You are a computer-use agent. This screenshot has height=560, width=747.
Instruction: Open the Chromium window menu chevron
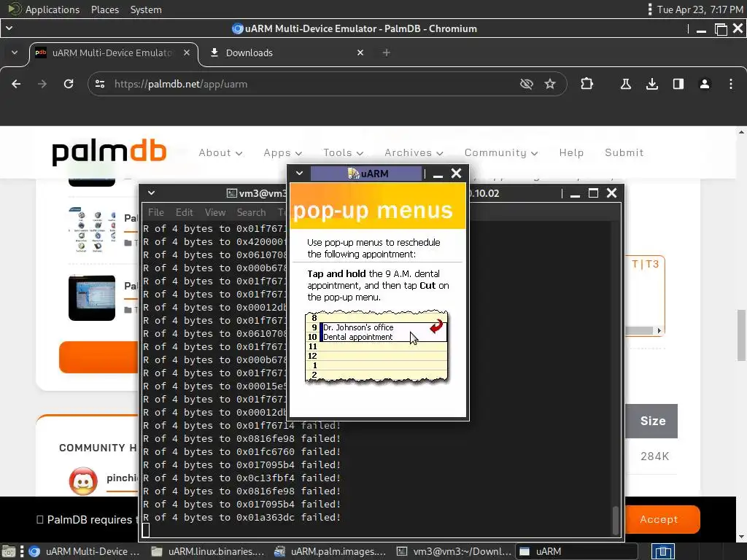point(9,28)
